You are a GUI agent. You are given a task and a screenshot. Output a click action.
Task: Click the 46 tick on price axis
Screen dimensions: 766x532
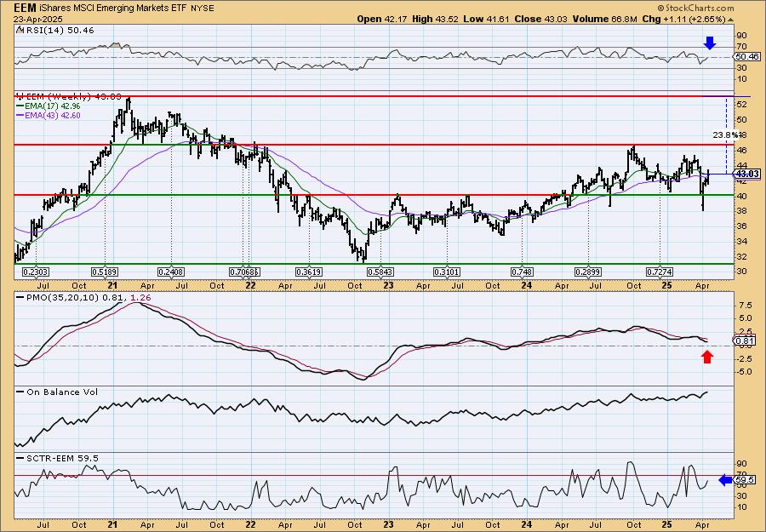click(741, 151)
